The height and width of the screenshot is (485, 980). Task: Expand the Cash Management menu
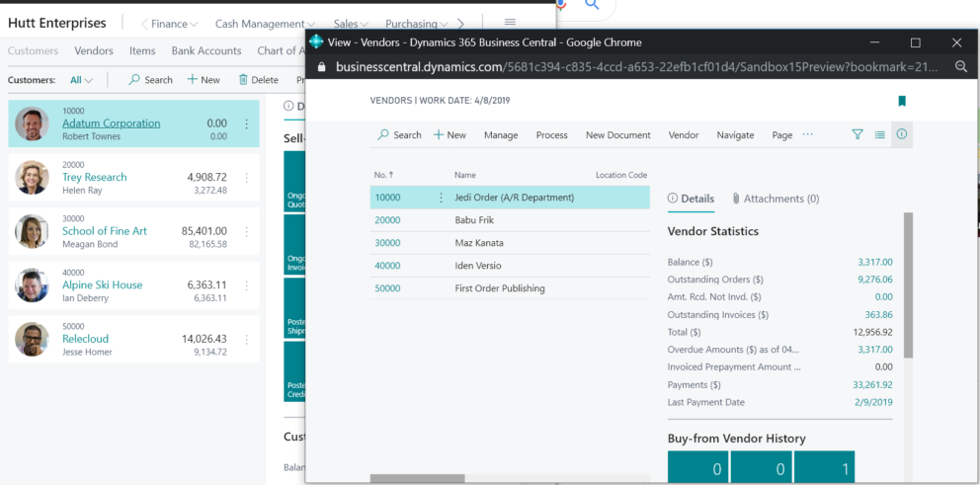tap(265, 24)
